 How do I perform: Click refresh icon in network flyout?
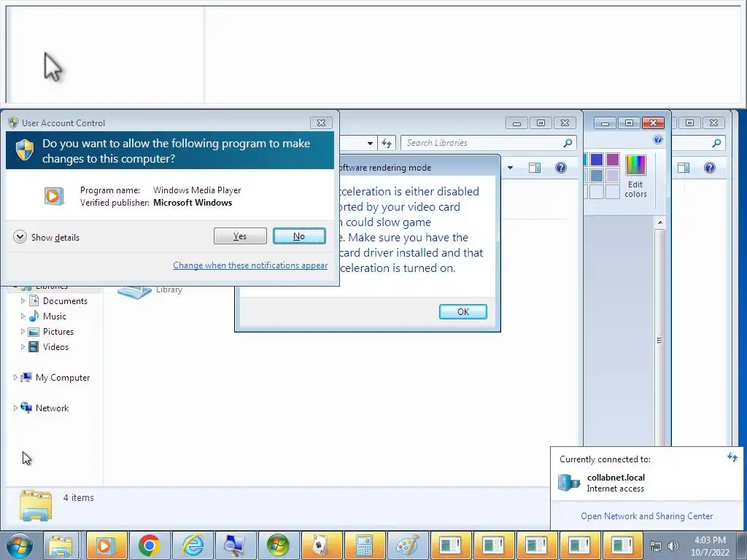[732, 457]
